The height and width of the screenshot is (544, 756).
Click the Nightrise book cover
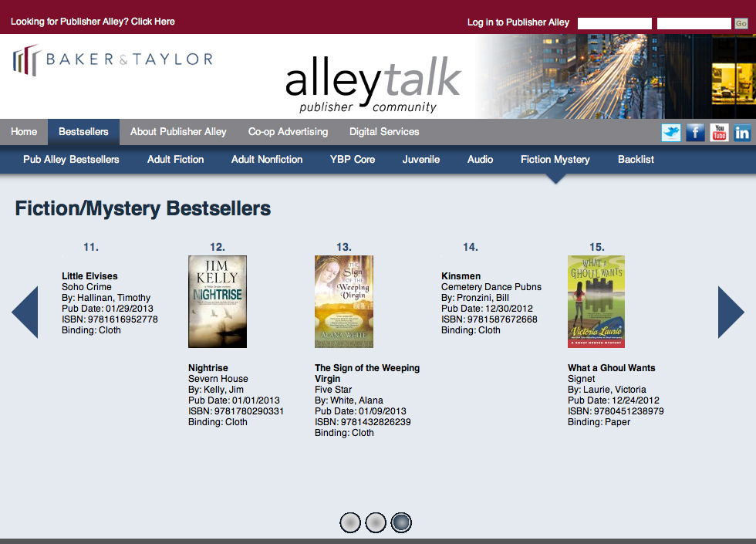click(218, 302)
